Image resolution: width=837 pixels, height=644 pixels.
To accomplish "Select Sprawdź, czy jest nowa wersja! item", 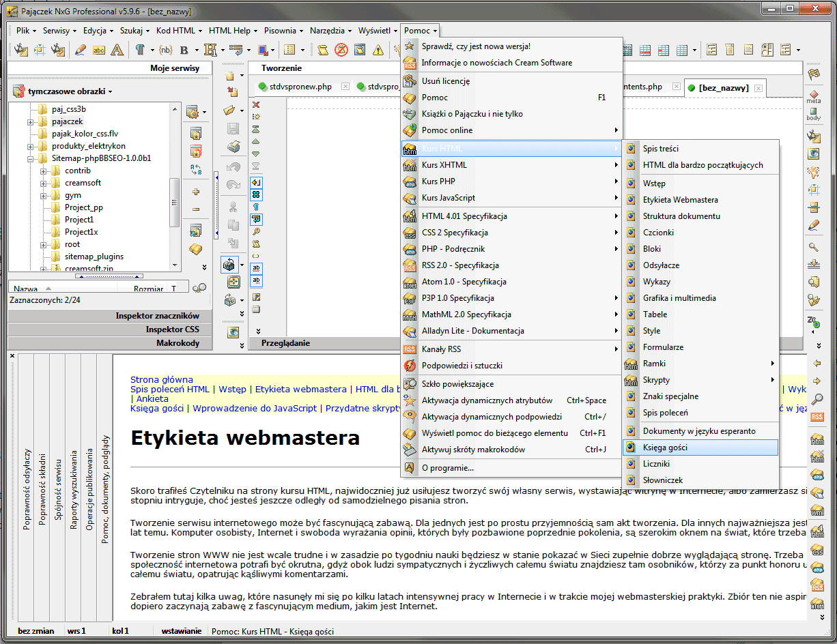I will (x=512, y=46).
